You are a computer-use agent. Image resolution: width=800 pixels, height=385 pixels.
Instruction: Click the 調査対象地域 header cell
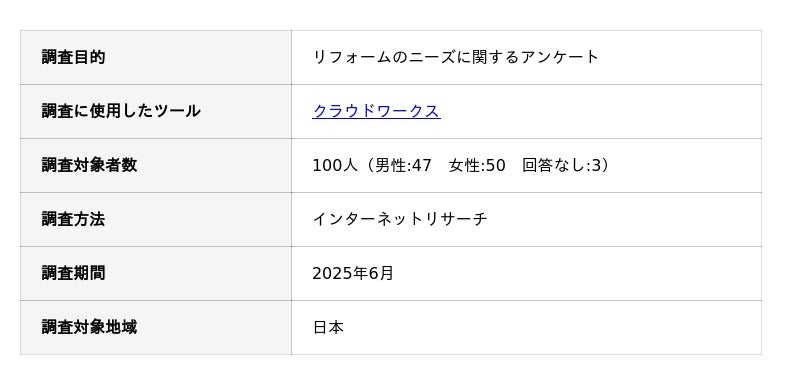(x=156, y=327)
